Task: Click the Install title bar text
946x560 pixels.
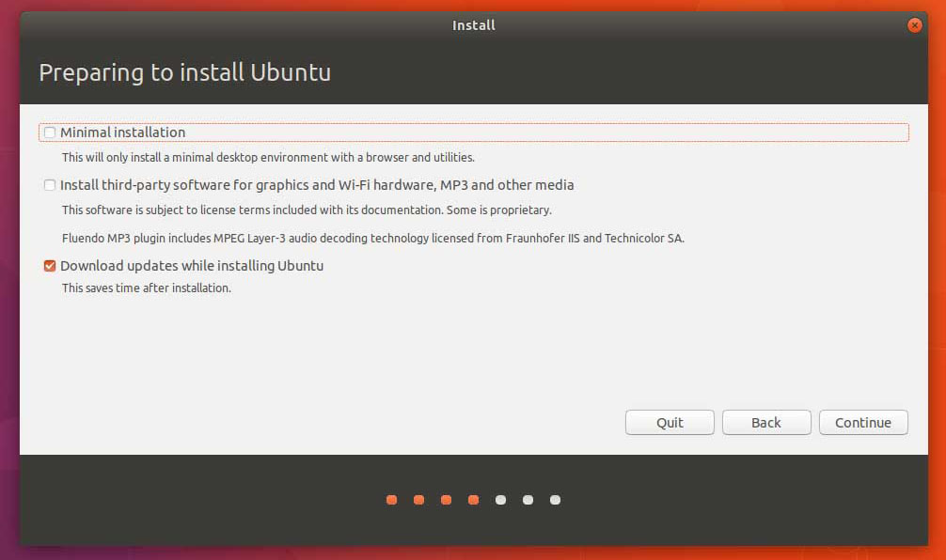Action: click(x=474, y=25)
